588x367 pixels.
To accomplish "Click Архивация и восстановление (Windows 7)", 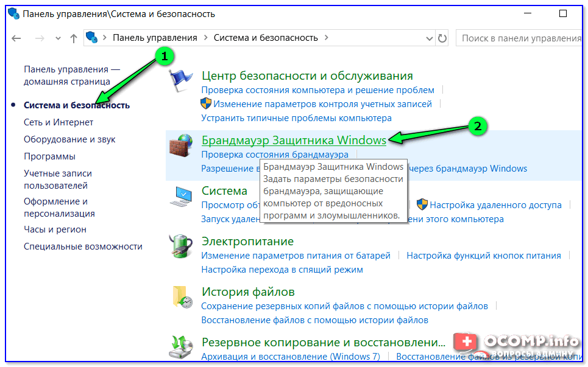I will tap(291, 357).
